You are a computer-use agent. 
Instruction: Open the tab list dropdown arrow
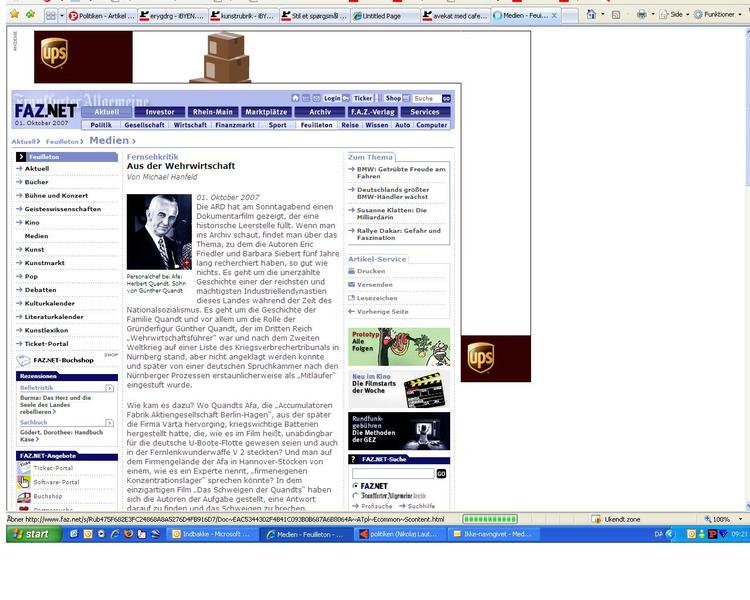click(62, 16)
